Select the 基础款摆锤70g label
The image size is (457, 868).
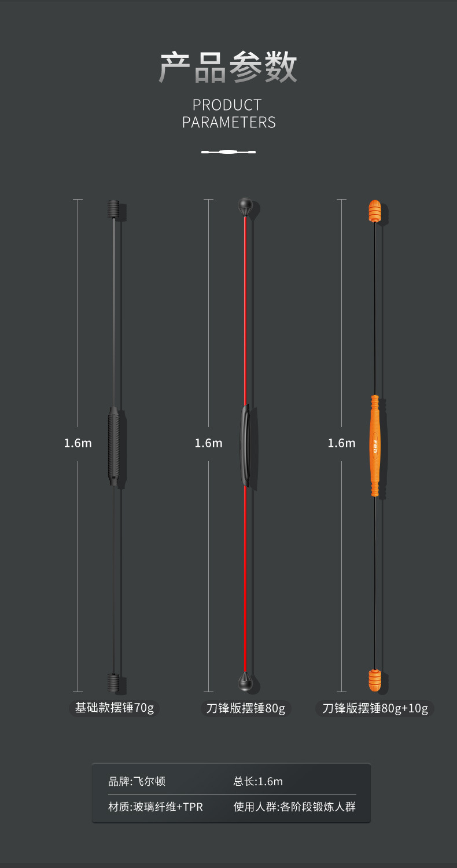click(x=115, y=708)
